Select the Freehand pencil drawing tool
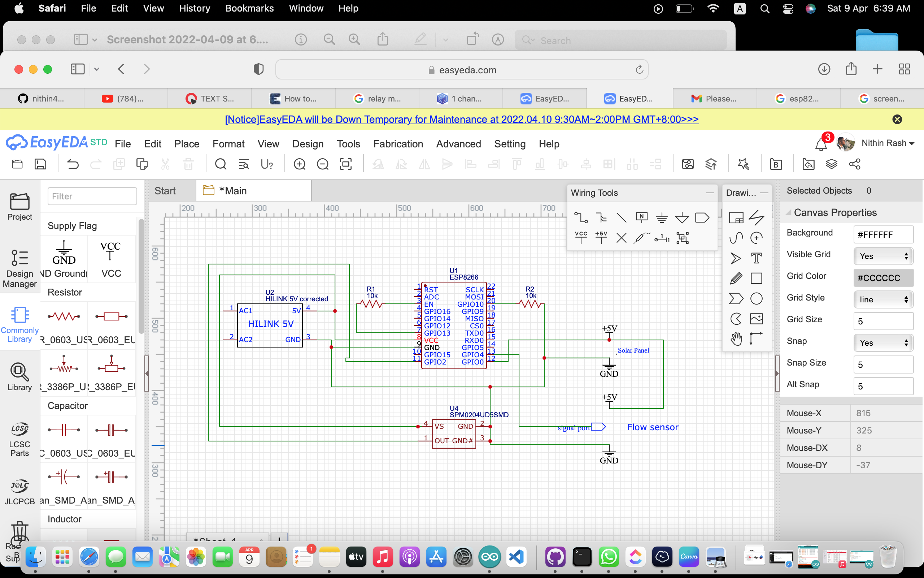The height and width of the screenshot is (578, 924). (736, 278)
